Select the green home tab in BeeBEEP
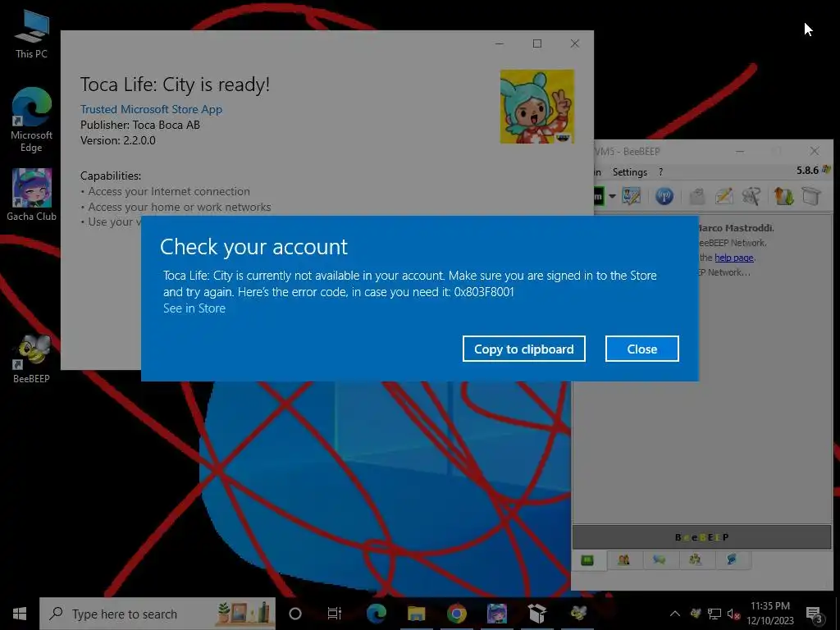This screenshot has height=630, width=840. point(587,560)
